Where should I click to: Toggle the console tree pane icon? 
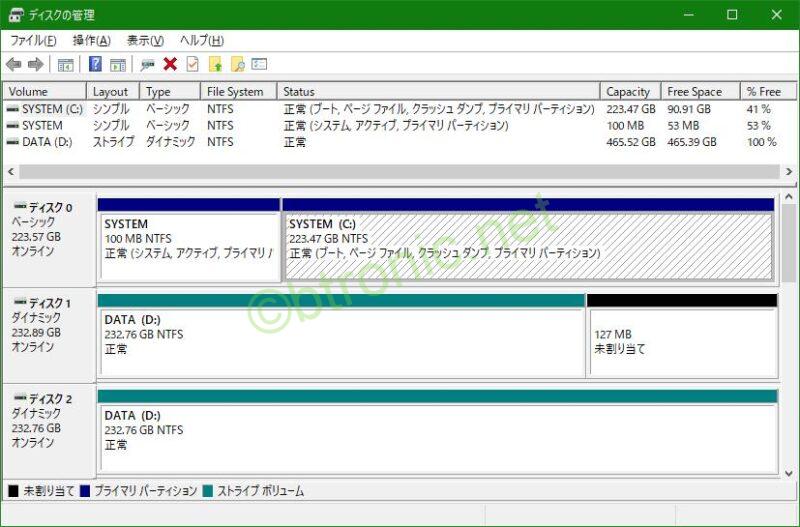click(66, 65)
